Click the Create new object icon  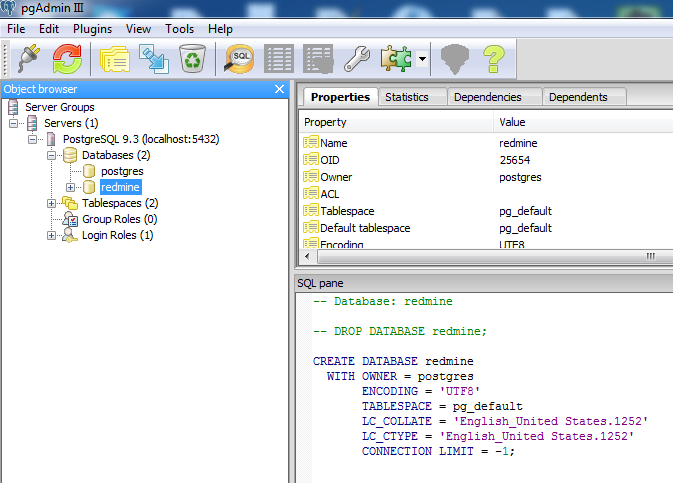(x=154, y=59)
